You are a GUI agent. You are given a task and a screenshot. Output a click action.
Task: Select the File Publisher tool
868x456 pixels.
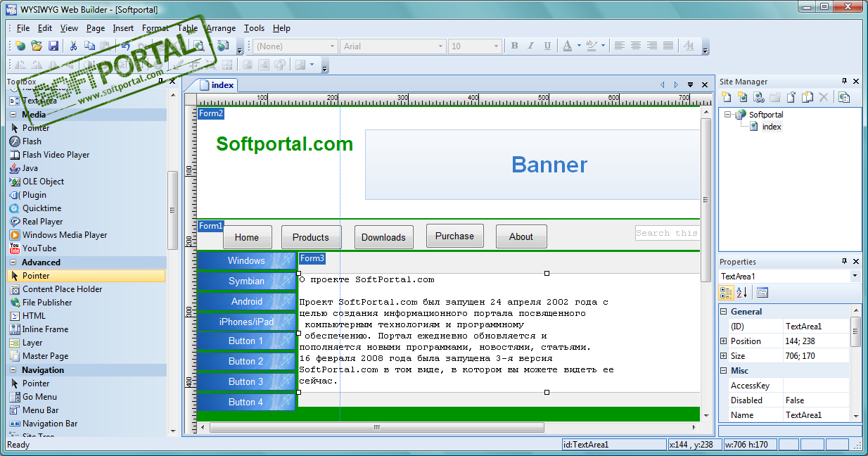pyautogui.click(x=47, y=303)
